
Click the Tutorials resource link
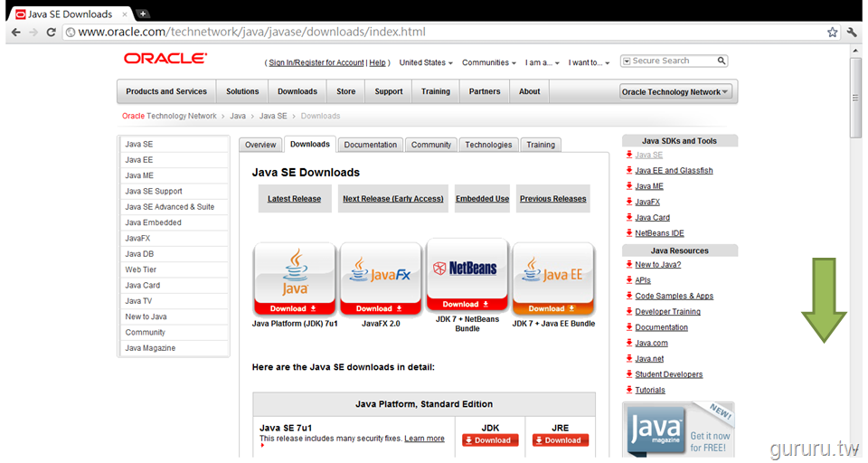click(650, 391)
